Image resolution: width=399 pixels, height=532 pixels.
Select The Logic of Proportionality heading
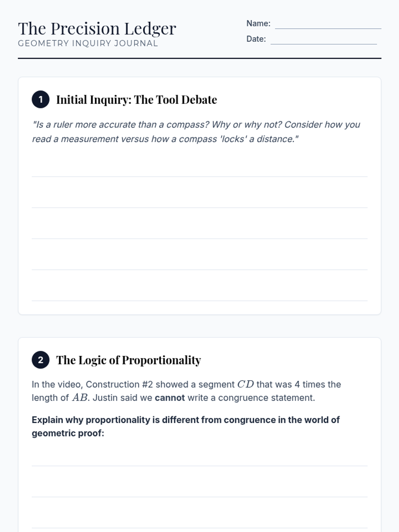128,360
